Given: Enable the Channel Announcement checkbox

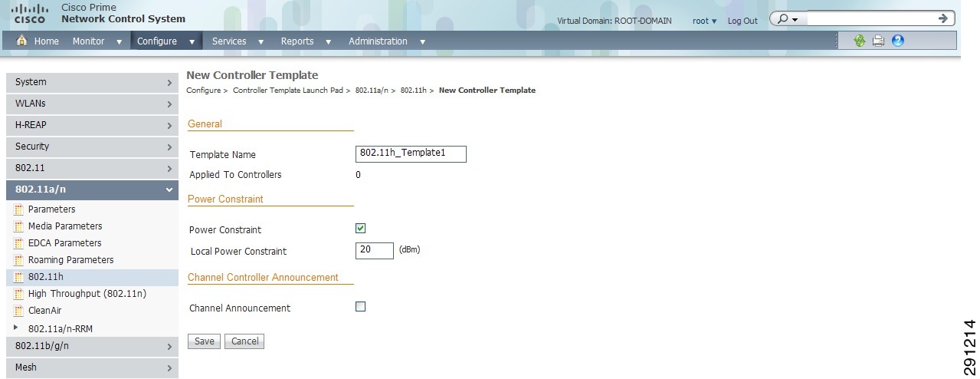Looking at the screenshot, I should point(361,307).
